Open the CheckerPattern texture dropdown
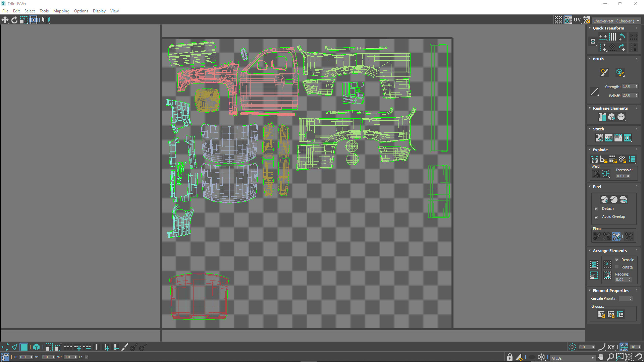 point(616,21)
